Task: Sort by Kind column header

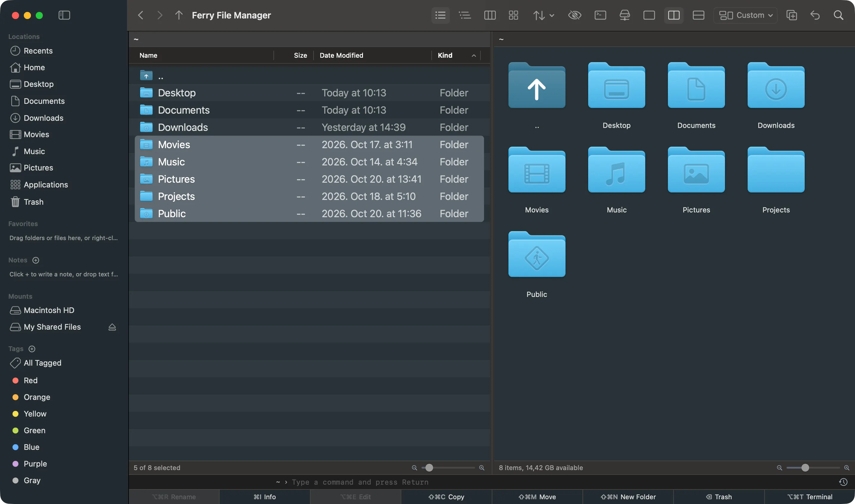Action: (456, 55)
